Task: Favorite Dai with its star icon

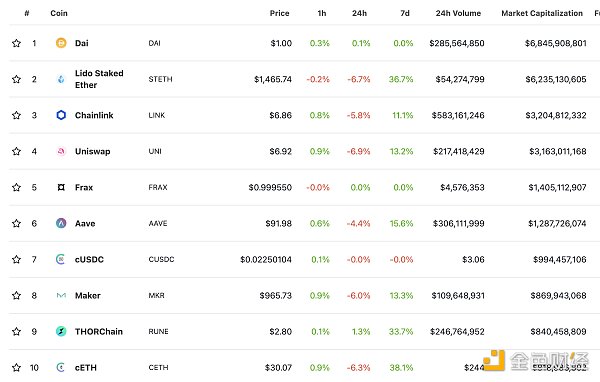Action: 16,43
